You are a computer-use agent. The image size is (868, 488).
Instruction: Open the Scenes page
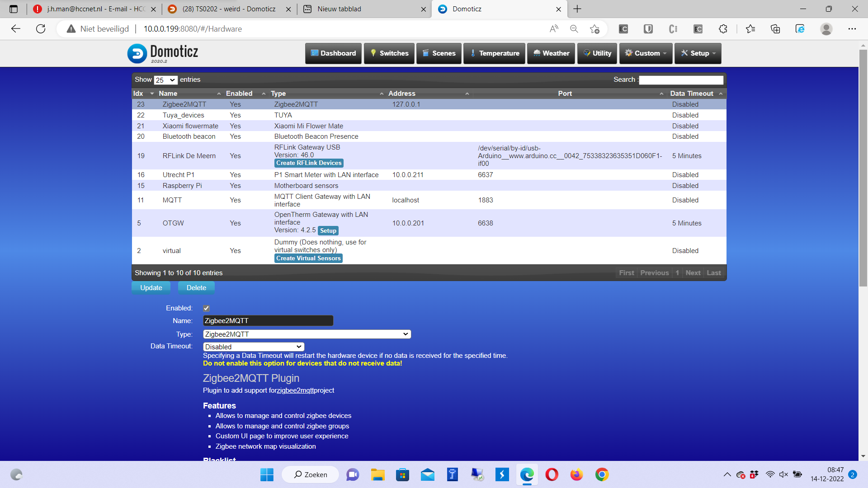(x=439, y=53)
